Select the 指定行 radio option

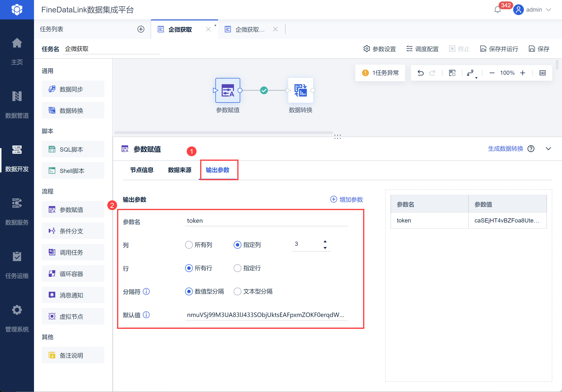[237, 268]
